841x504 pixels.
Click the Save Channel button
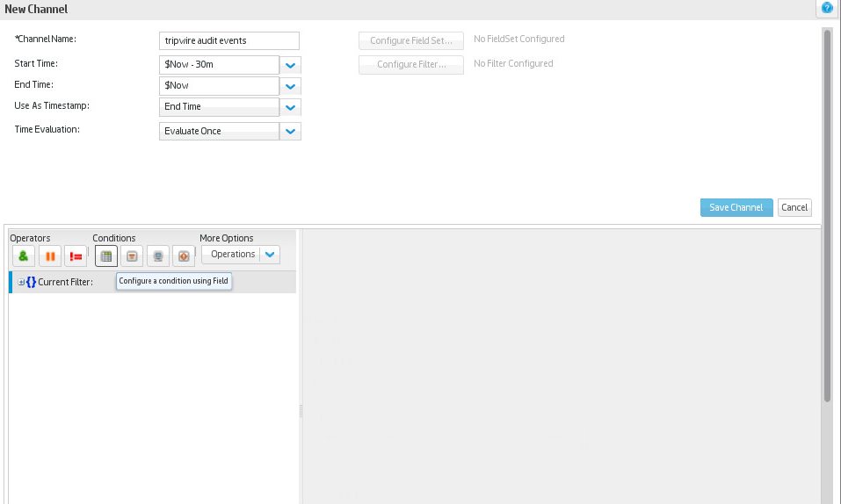(x=736, y=207)
